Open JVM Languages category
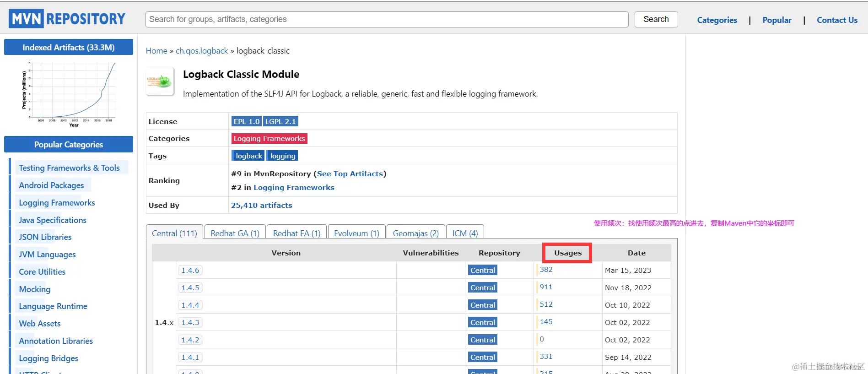The image size is (868, 374). (47, 255)
